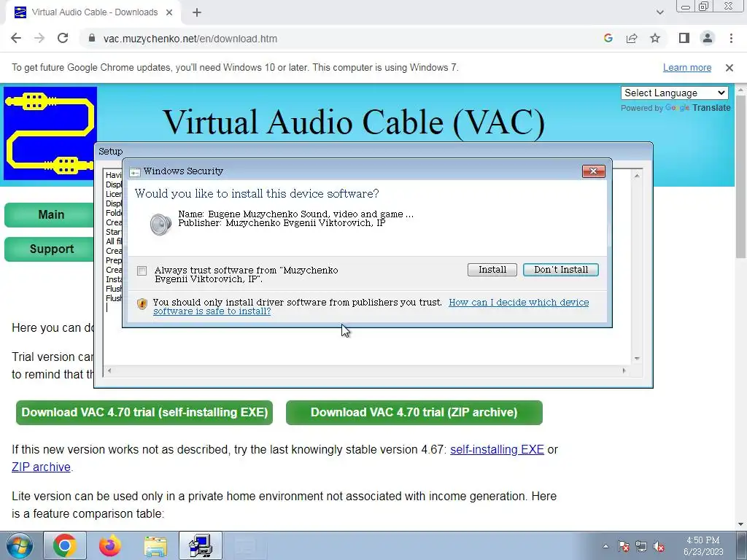Click right arrow of Setup horizontal scrollbar
The height and width of the screenshot is (560, 747).
[x=624, y=370]
